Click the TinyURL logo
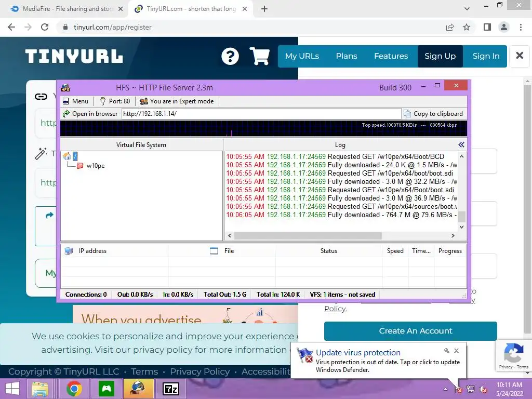 74,56
